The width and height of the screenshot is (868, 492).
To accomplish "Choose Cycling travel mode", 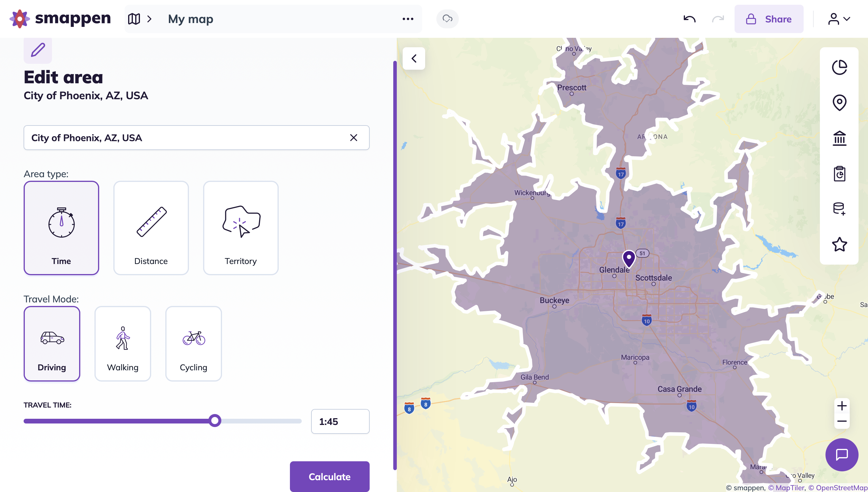I will pos(193,344).
